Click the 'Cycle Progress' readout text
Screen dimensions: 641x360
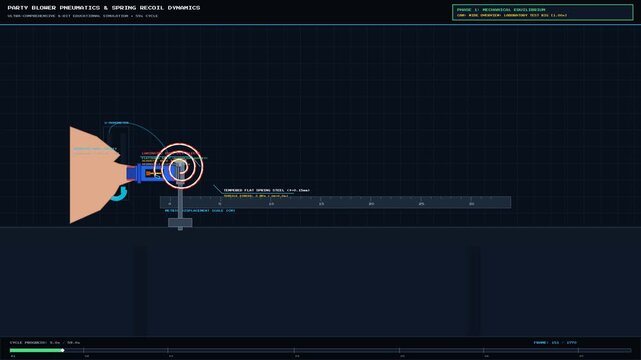(45, 342)
